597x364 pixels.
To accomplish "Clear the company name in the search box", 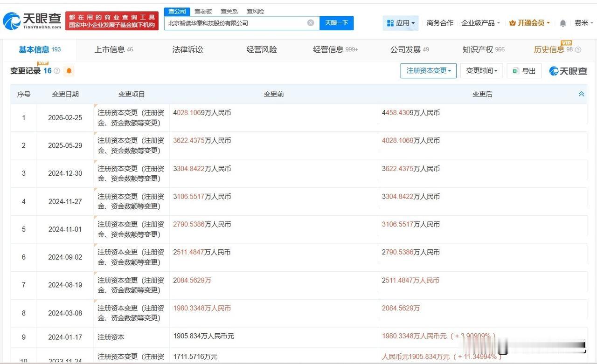I will (x=311, y=23).
